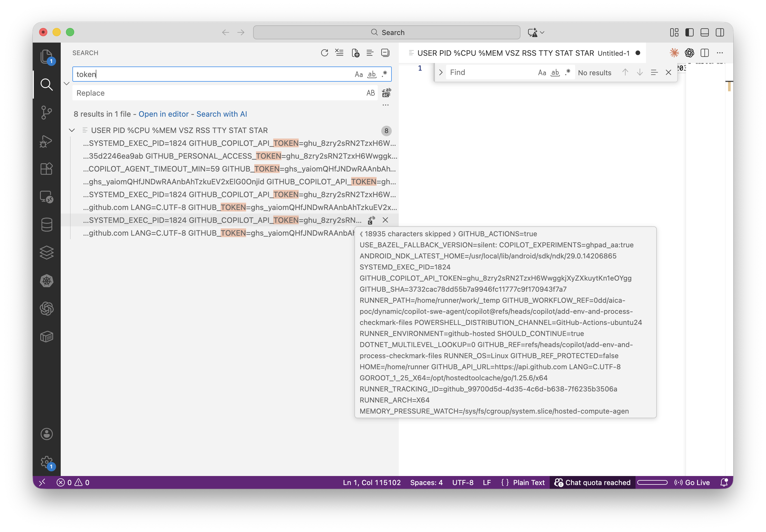Screen dimensions: 766x532
Task: Open a new Search Editor
Action: pyautogui.click(x=355, y=53)
